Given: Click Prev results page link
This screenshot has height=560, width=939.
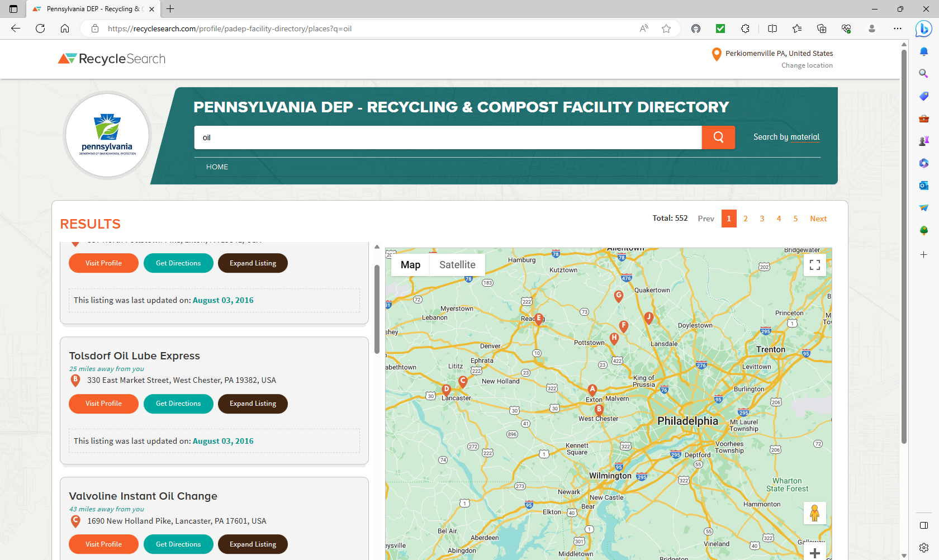Looking at the screenshot, I should (706, 219).
